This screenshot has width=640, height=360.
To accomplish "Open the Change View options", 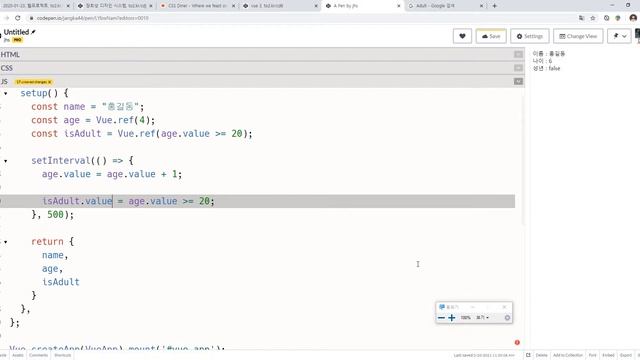I will click(x=578, y=36).
